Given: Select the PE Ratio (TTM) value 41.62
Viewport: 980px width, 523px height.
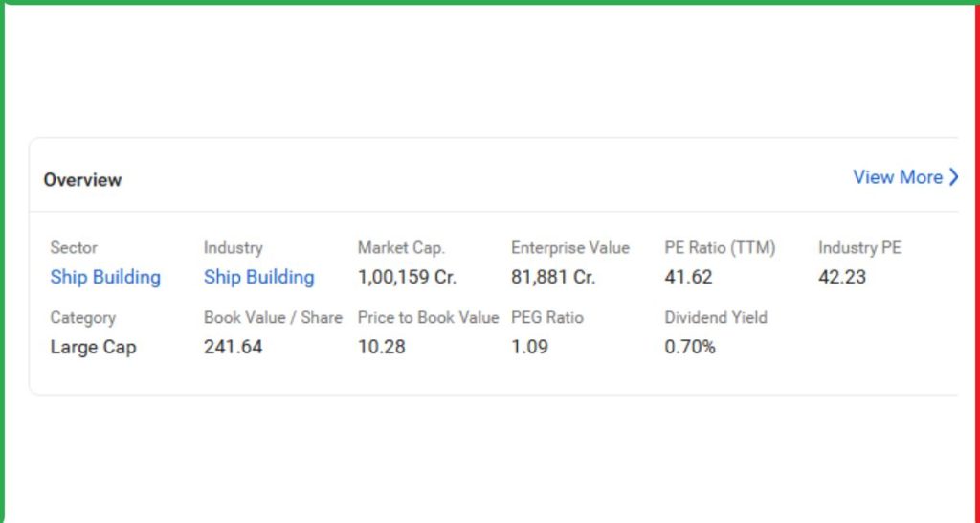Looking at the screenshot, I should pos(690,278).
